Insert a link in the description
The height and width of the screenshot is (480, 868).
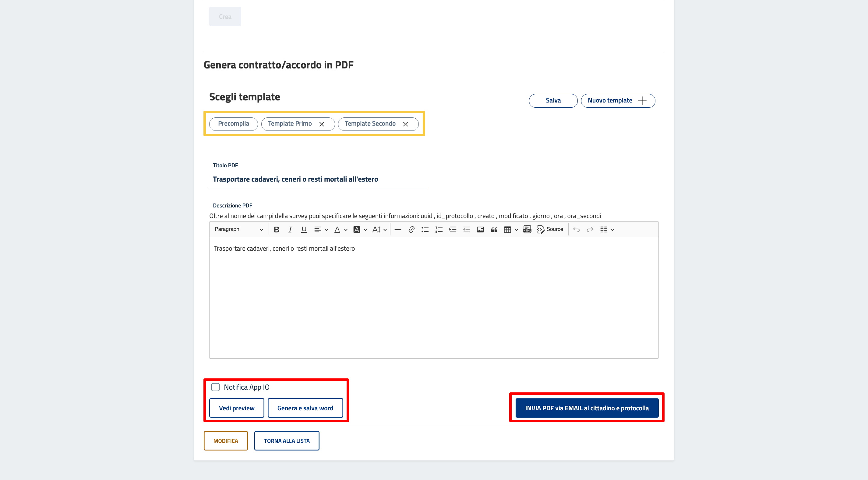pyautogui.click(x=411, y=229)
